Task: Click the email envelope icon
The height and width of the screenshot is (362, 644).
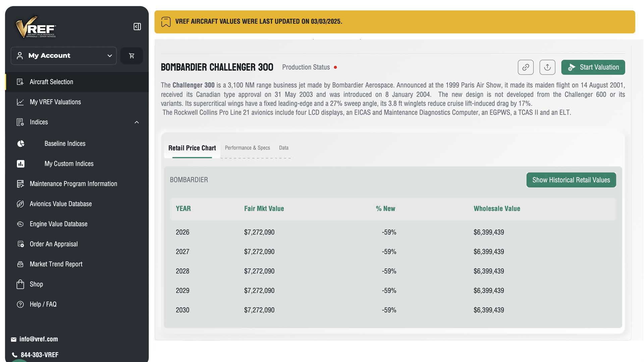Action: pyautogui.click(x=14, y=340)
